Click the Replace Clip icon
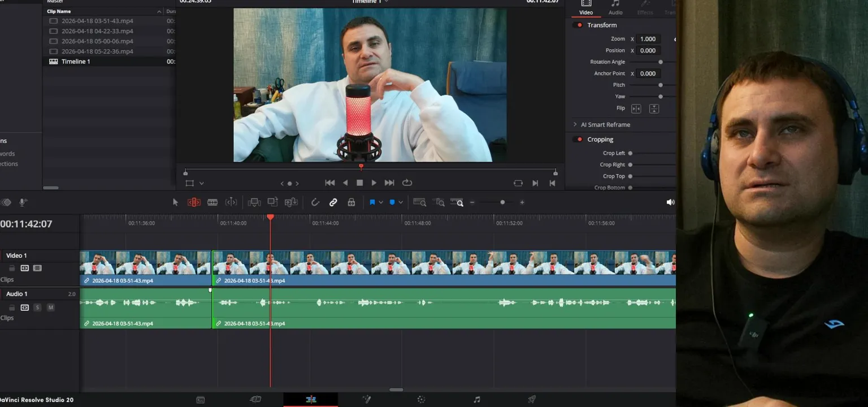 (291, 202)
